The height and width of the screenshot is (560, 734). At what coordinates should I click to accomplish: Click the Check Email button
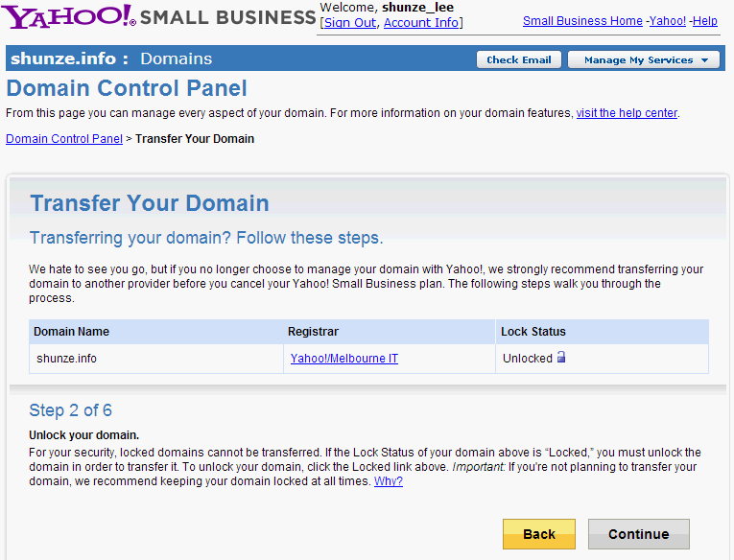(519, 59)
